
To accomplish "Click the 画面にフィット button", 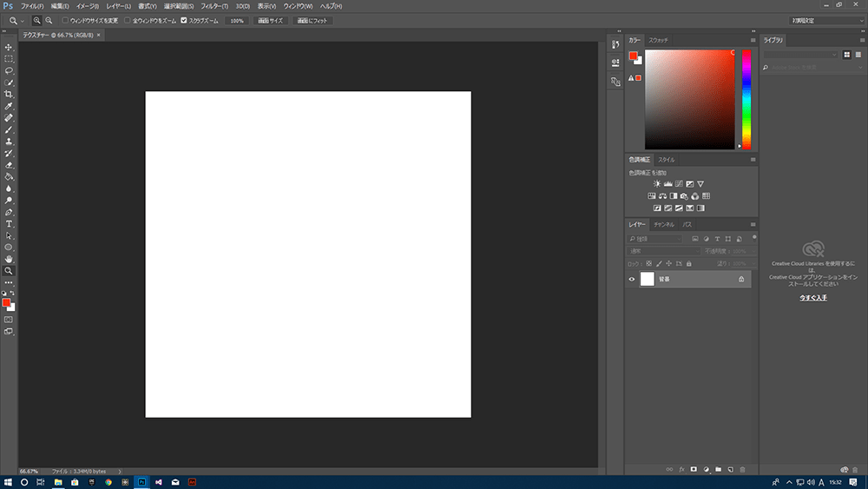I will 313,20.
